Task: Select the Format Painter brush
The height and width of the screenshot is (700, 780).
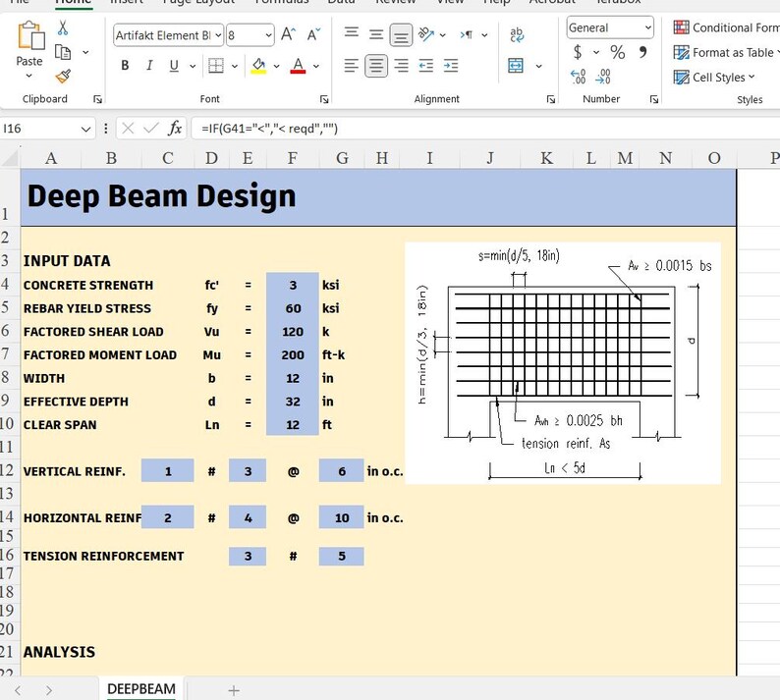Action: (x=63, y=76)
